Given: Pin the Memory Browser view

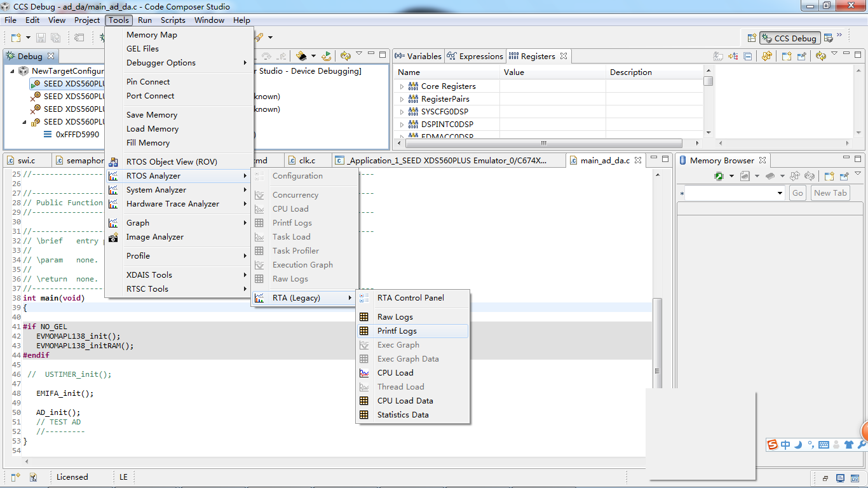Looking at the screenshot, I should [x=844, y=176].
